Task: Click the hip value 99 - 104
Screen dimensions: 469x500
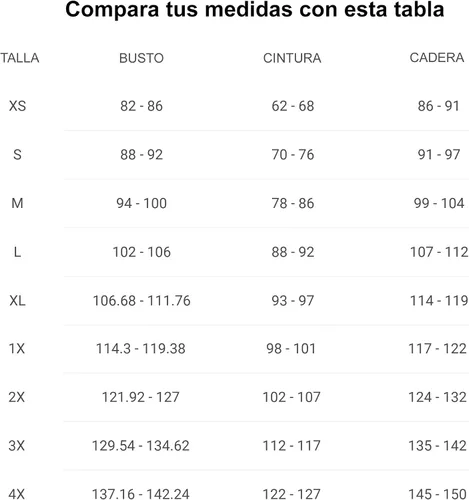Action: click(x=439, y=203)
